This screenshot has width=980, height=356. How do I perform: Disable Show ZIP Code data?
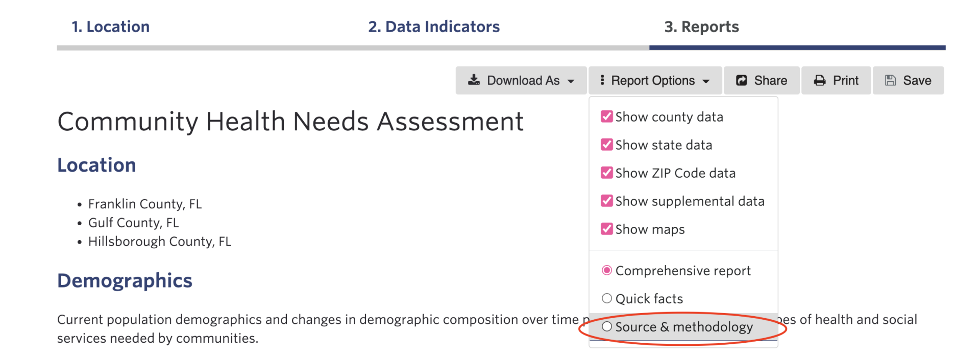pos(606,173)
